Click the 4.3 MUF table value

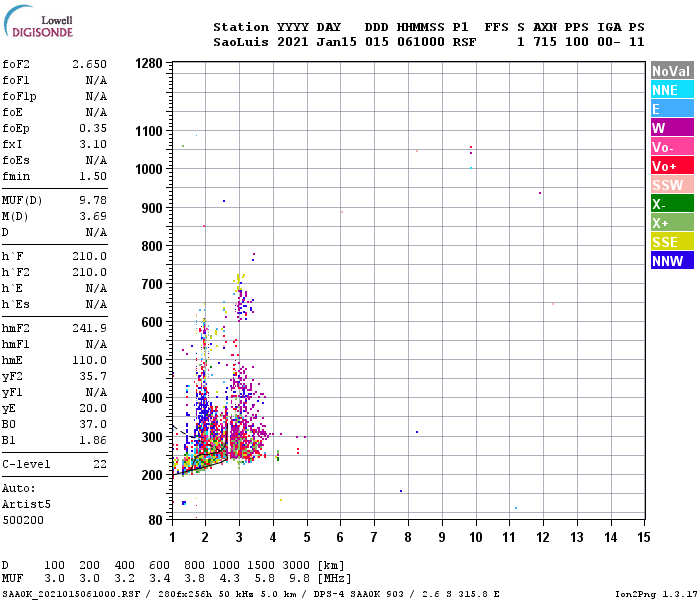click(x=229, y=579)
